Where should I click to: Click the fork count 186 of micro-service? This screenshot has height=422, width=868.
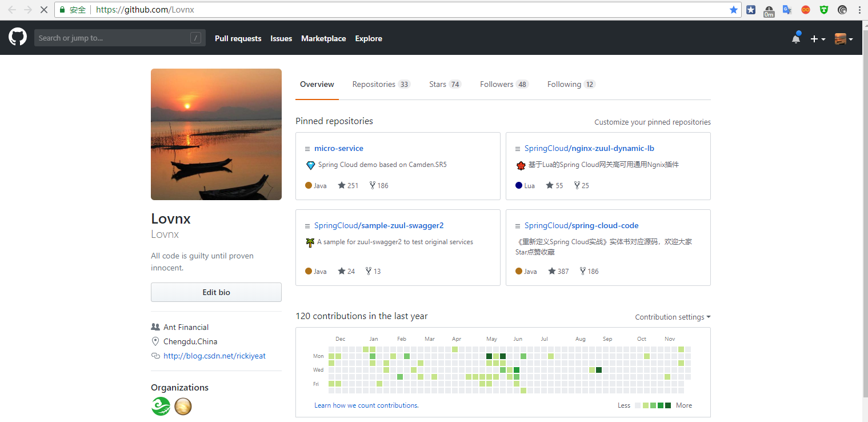point(378,185)
